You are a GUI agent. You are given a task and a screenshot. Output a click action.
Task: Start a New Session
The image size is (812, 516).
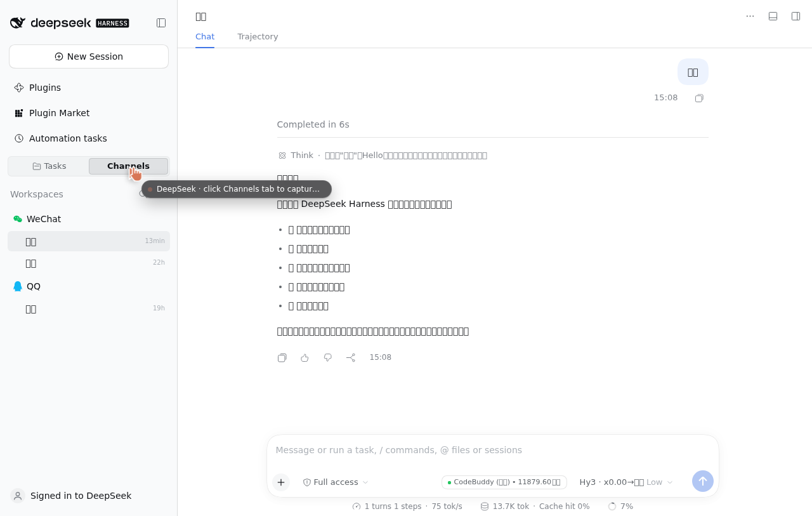89,56
